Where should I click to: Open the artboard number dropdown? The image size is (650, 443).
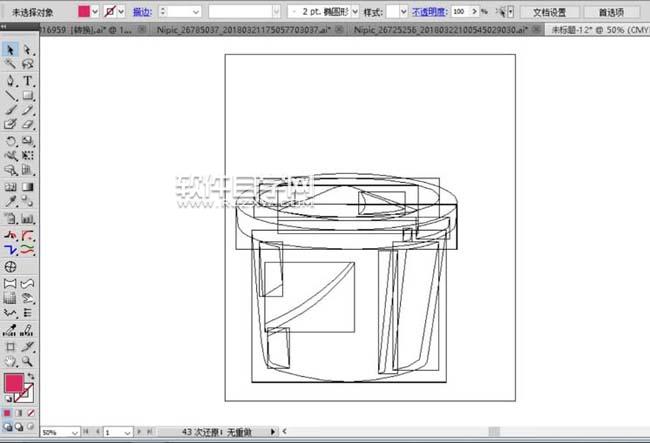127,432
